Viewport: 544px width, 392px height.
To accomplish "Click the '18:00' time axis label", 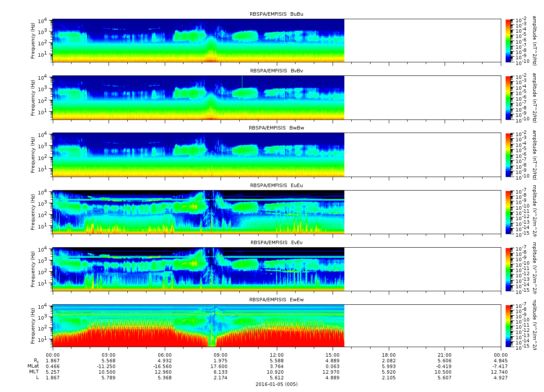I will tap(388, 355).
